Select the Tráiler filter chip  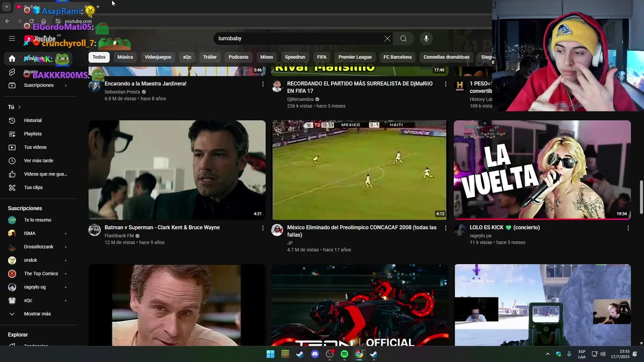(x=210, y=57)
